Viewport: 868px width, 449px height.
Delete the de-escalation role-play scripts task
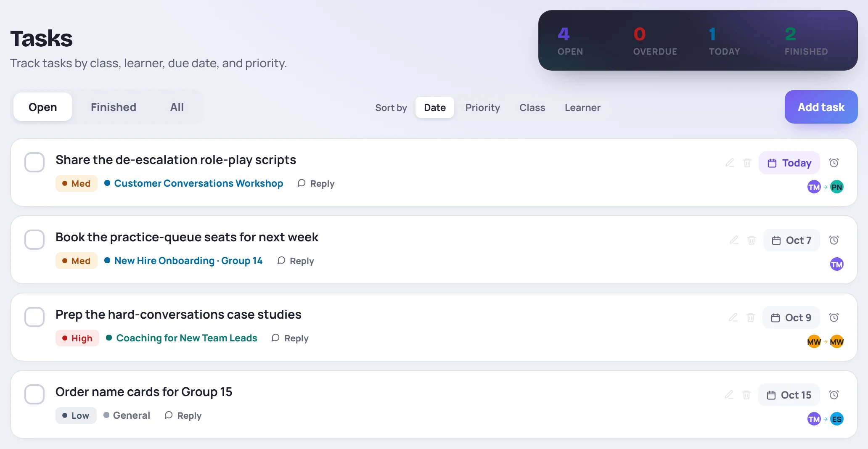coord(747,163)
